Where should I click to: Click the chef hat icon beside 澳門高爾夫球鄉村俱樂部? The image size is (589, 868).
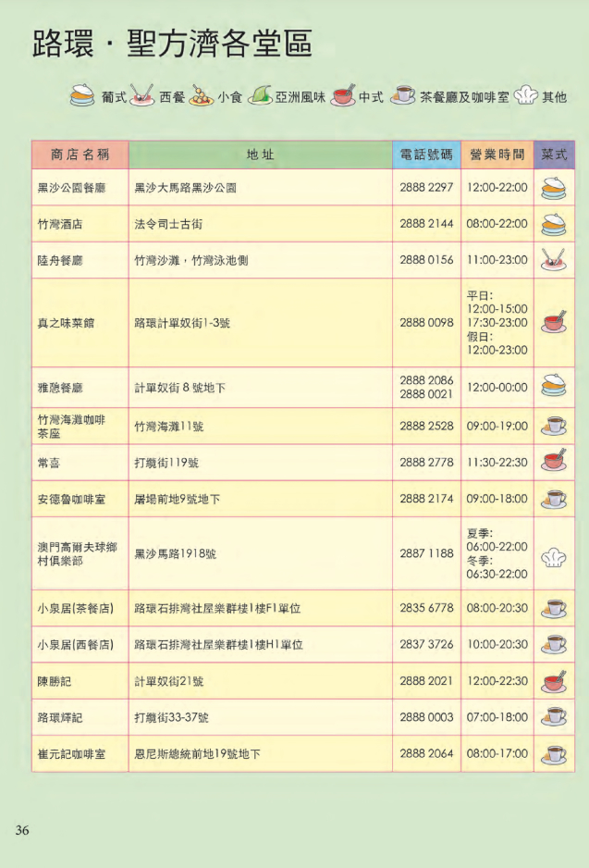pyautogui.click(x=554, y=553)
